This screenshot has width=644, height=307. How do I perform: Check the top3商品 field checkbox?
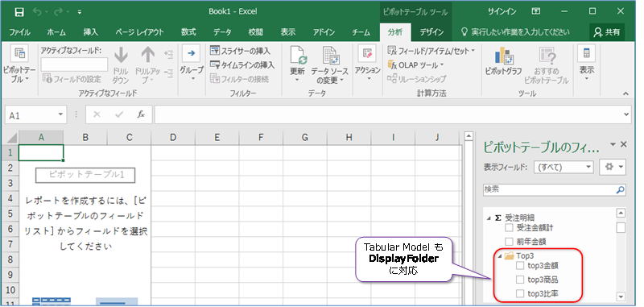point(520,280)
